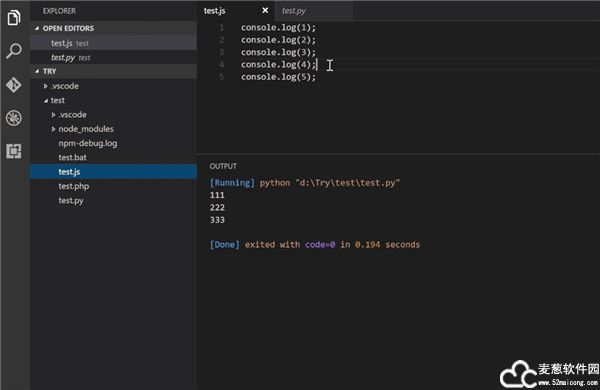
Task: Open the Search view icon
Action: [14, 51]
